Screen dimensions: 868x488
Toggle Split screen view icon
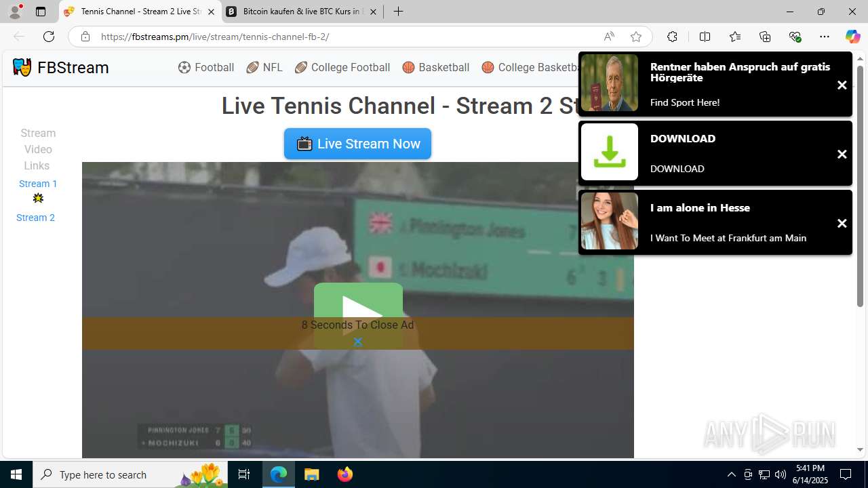click(x=705, y=37)
